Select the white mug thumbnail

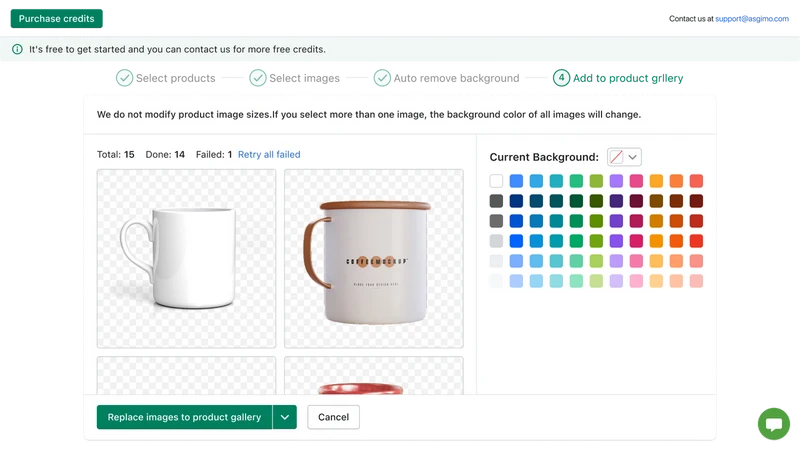point(186,259)
